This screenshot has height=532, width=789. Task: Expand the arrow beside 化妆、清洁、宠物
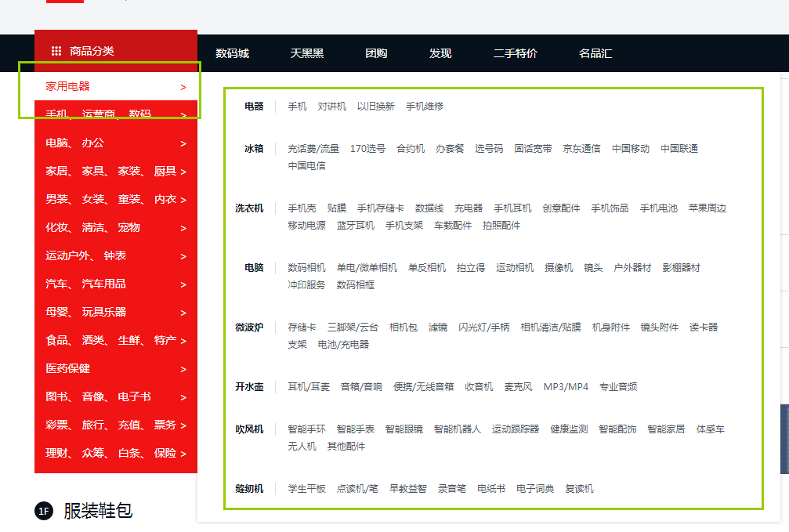pos(183,229)
